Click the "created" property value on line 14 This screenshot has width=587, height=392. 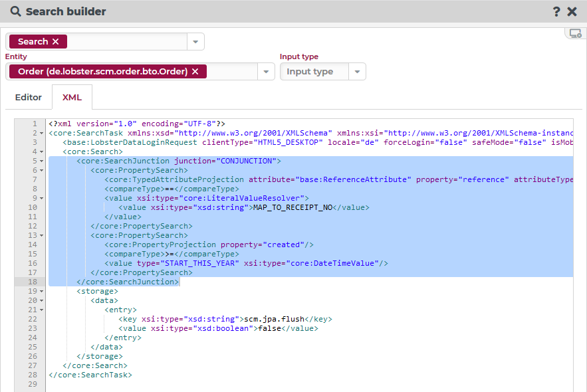pyautogui.click(x=283, y=245)
